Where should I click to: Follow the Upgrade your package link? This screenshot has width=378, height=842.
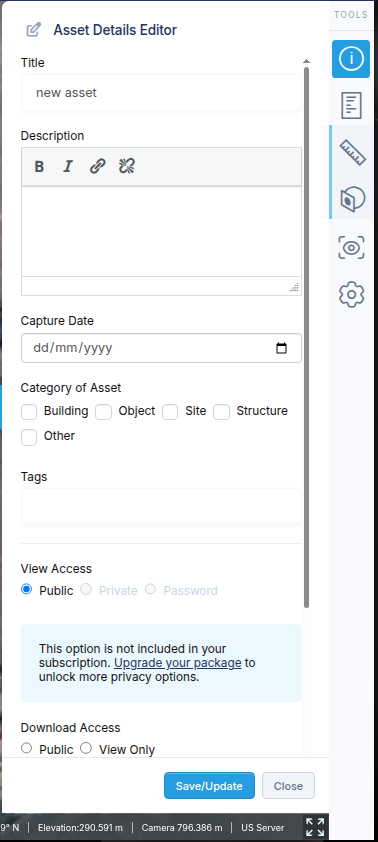tap(178, 663)
